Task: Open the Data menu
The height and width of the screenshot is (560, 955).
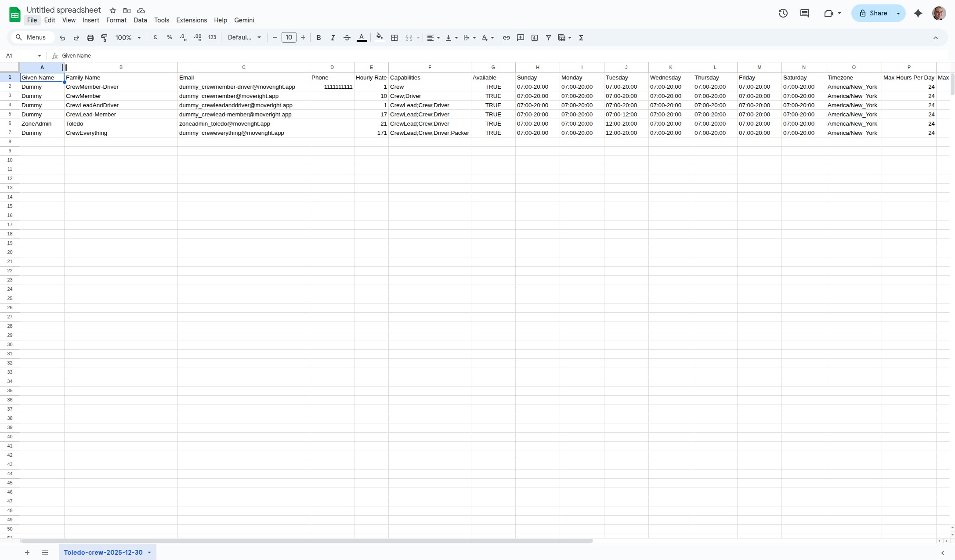Action: point(141,20)
